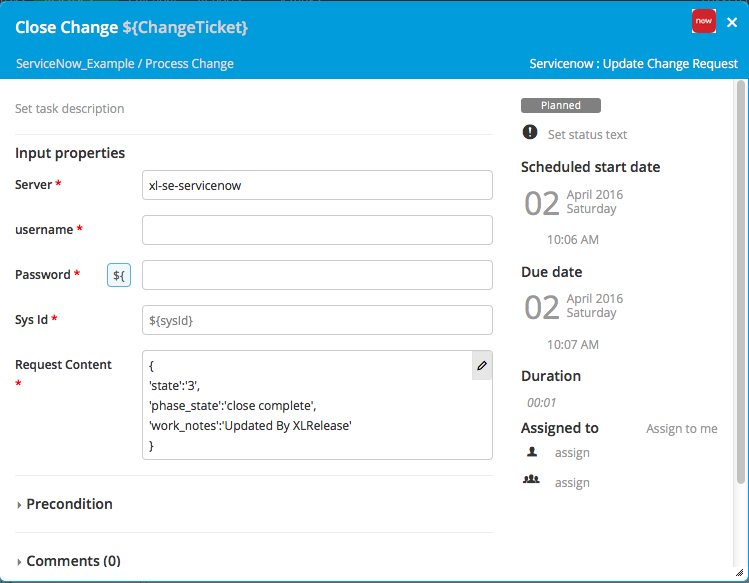
Task: Click scheduled start time 10:06 AM
Action: 573,239
